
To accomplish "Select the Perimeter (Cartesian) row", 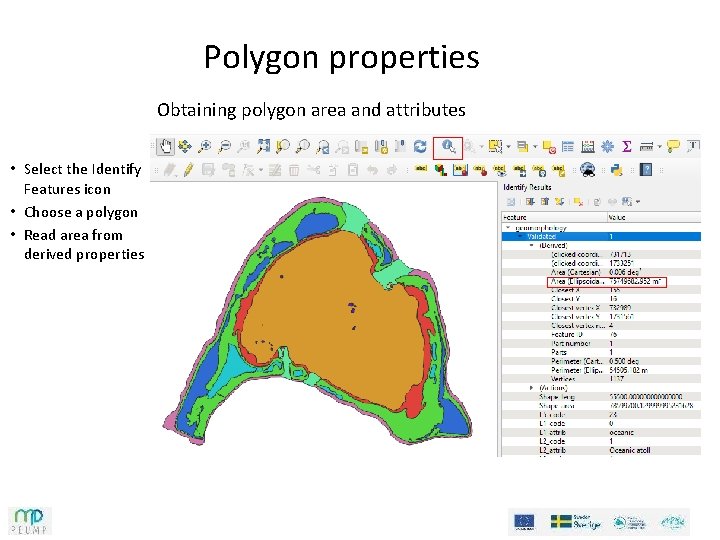I will (x=601, y=361).
